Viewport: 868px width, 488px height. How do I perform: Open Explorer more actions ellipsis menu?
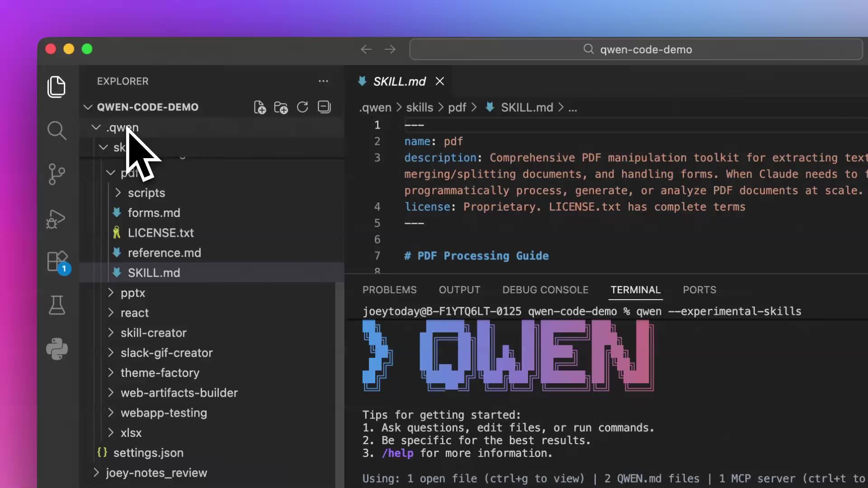pyautogui.click(x=323, y=81)
